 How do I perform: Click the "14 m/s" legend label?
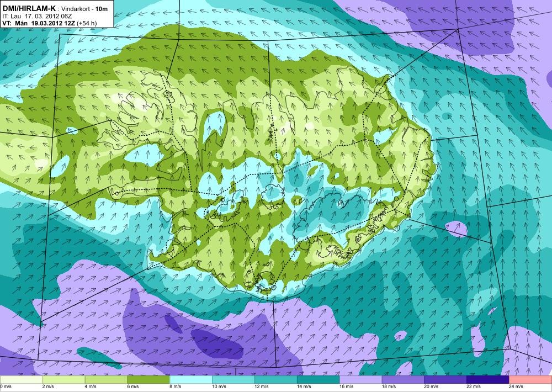click(304, 386)
